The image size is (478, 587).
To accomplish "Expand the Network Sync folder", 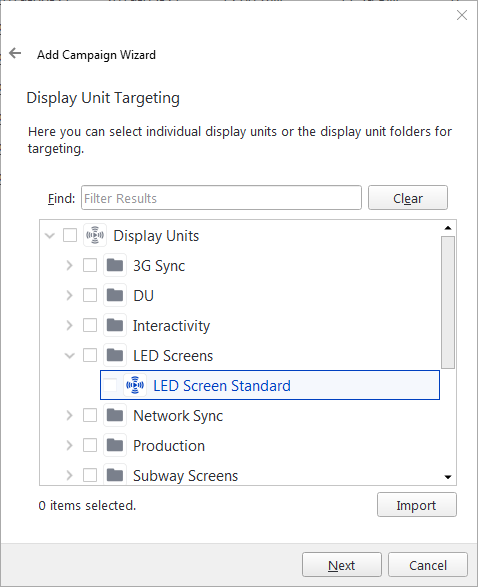I will coord(70,415).
